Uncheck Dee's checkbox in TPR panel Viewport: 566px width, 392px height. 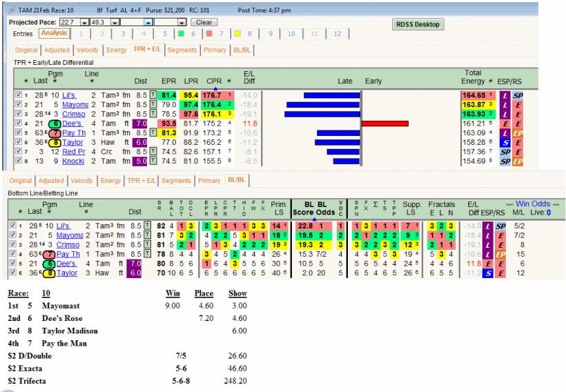[19, 123]
